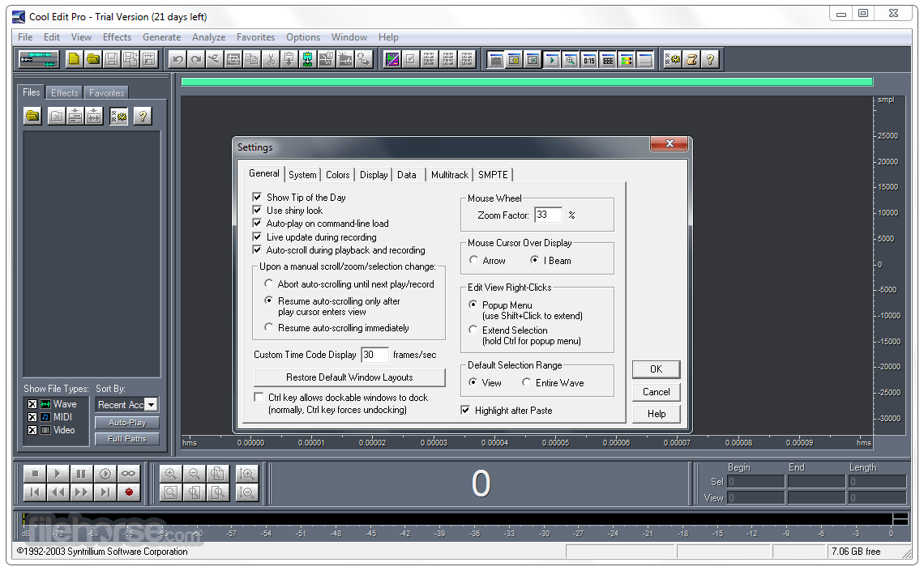Open the Favorites panel tab
The height and width of the screenshot is (571, 924).
pos(106,93)
